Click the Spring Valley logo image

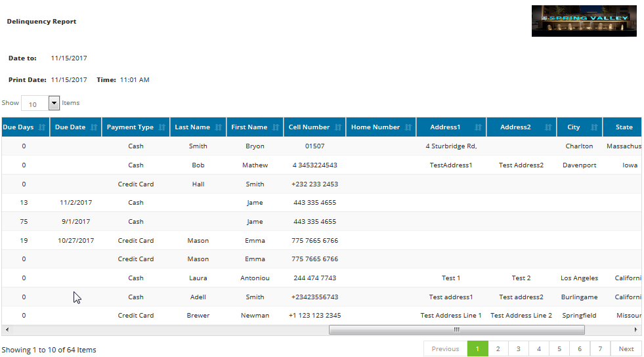point(584,21)
